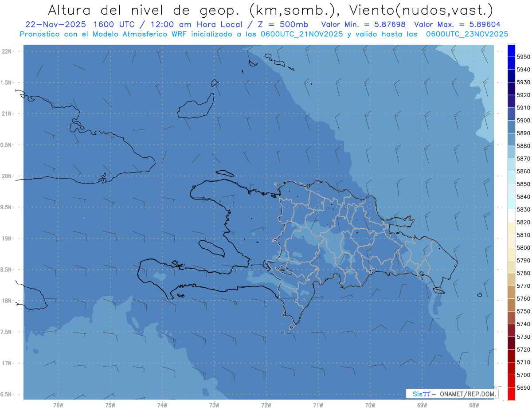Click the 76W longitude axis label

[x=58, y=405]
